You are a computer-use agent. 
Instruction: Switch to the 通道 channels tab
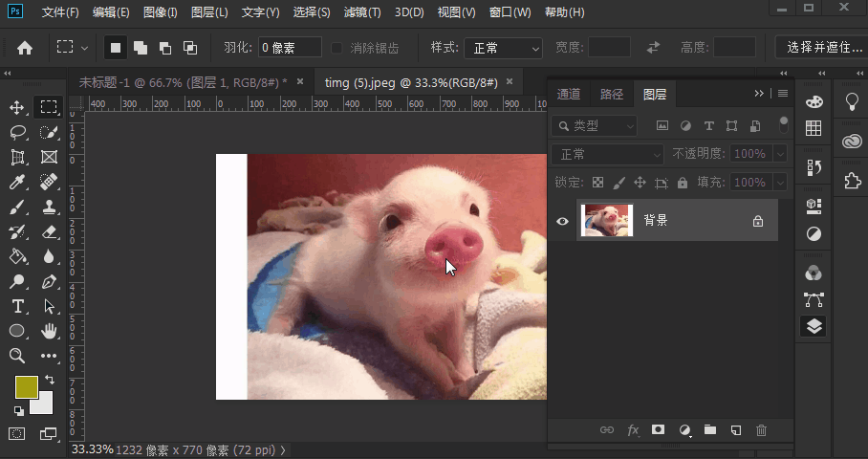(569, 94)
